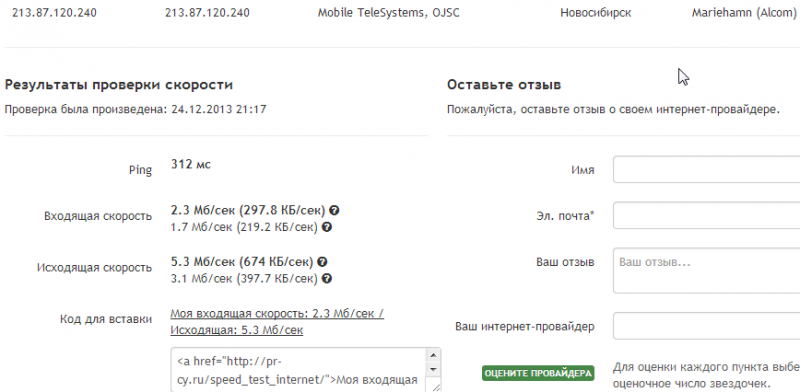Click the Исходящая скорость label
Screen dimensions: 800x392
[x=94, y=267]
